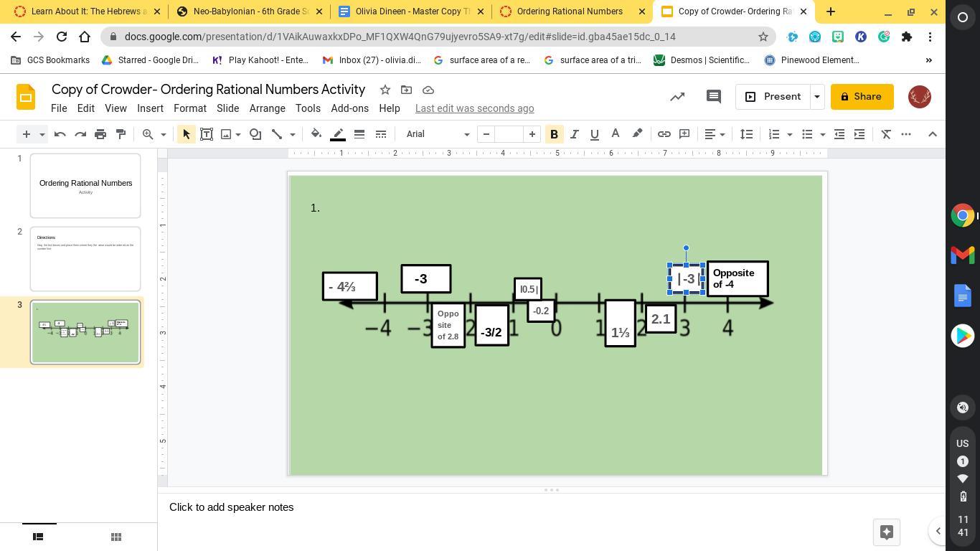This screenshot has height=551, width=980.
Task: Open 'Last edit was seconds ago' link
Action: [474, 108]
